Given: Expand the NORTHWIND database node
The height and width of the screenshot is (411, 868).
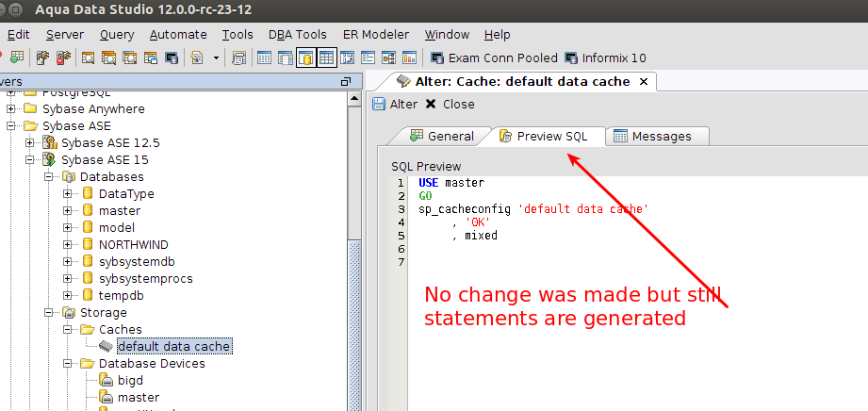Looking at the screenshot, I should (x=67, y=244).
